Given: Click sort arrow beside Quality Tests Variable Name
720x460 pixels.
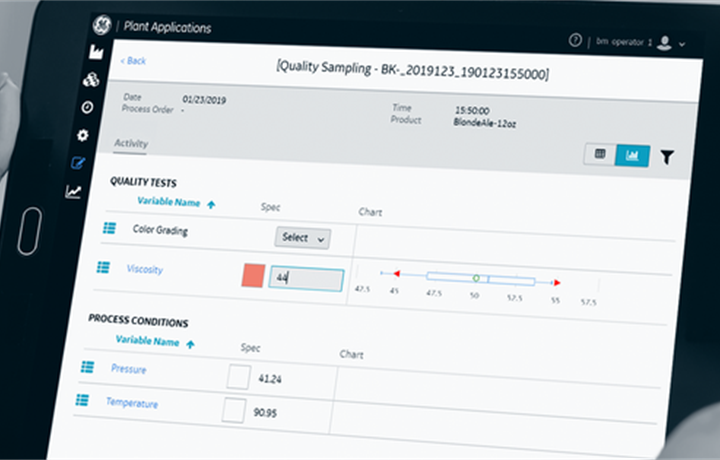Looking at the screenshot, I should click(211, 205).
